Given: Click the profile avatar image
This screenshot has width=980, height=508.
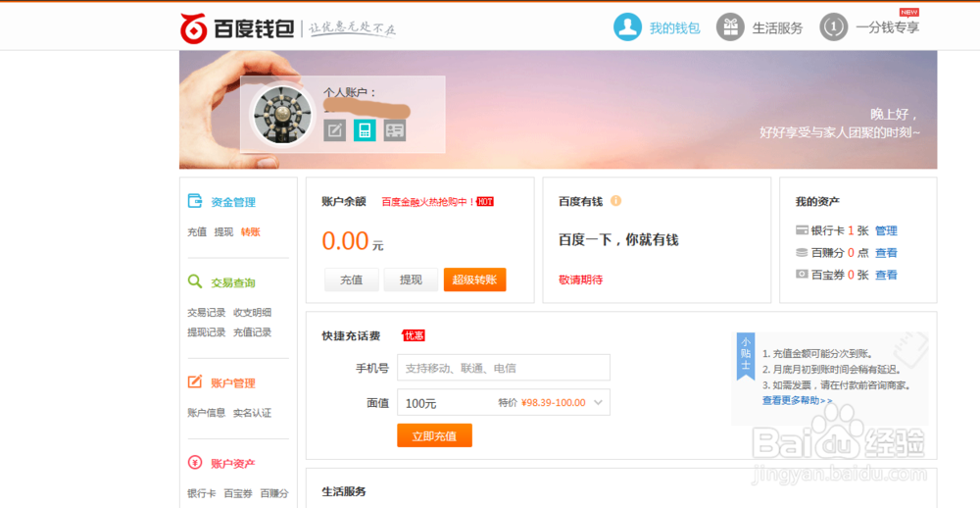Looking at the screenshot, I should tap(282, 115).
